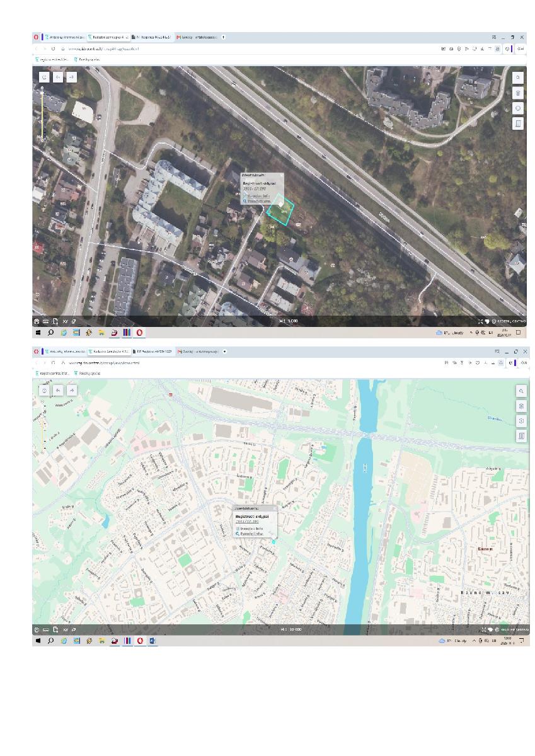This screenshot has height=756, width=535.
Task: Select M 1:1000 scale selector on the satellite map
Action: point(289,321)
